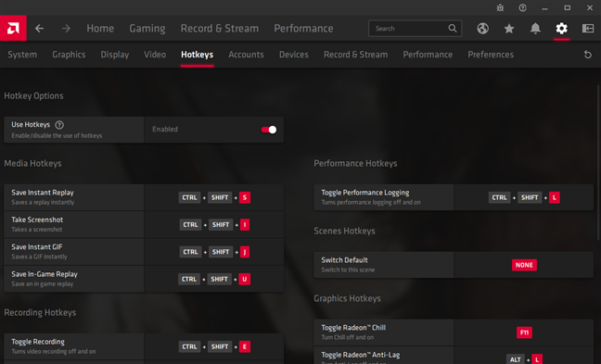
Task: Open the settings gear icon
Action: pos(561,29)
